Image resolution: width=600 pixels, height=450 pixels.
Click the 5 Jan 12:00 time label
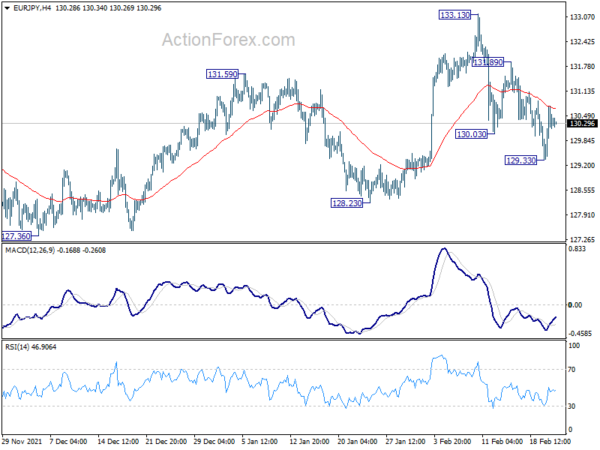(260, 441)
